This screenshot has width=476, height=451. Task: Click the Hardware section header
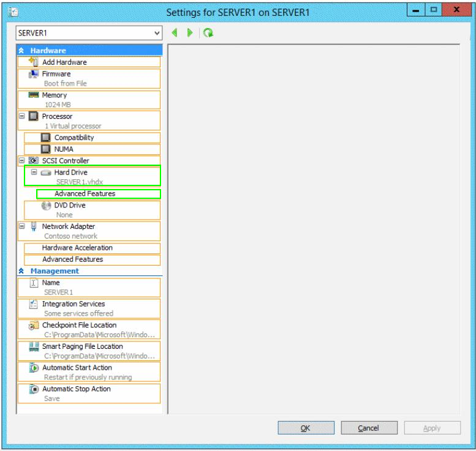tap(89, 50)
